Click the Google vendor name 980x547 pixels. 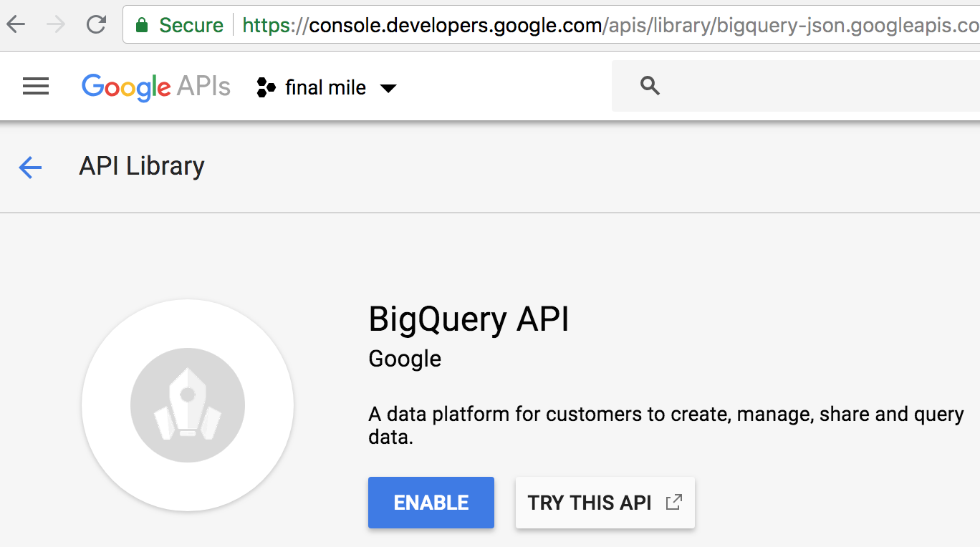[x=405, y=359]
